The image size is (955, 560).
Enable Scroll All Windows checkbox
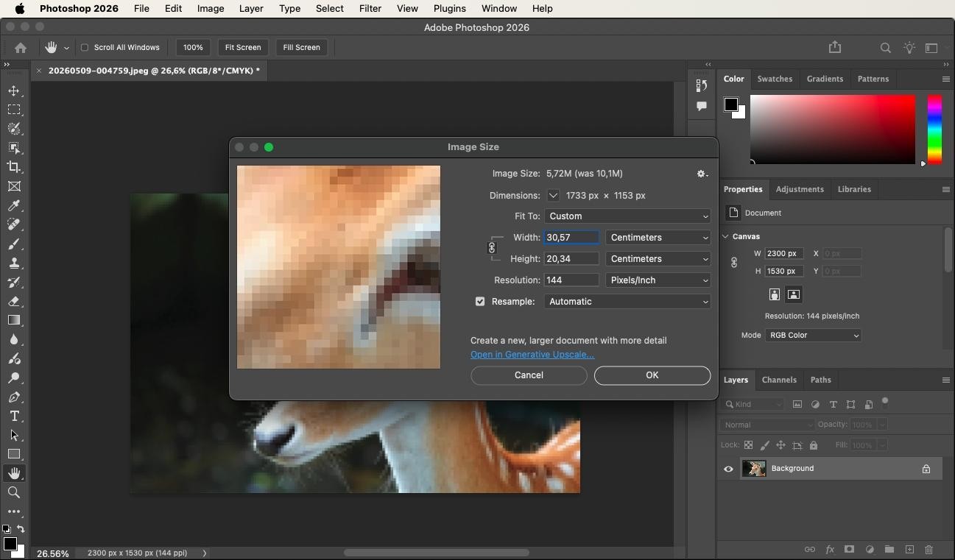(85, 47)
